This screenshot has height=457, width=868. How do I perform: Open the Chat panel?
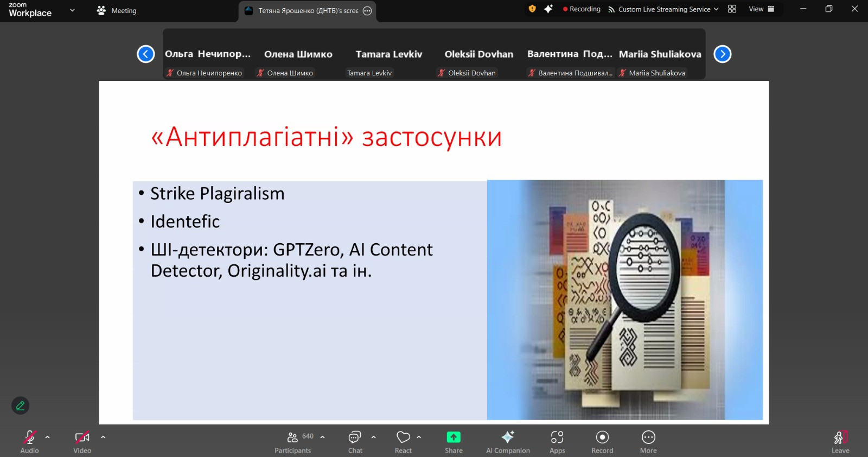355,441
